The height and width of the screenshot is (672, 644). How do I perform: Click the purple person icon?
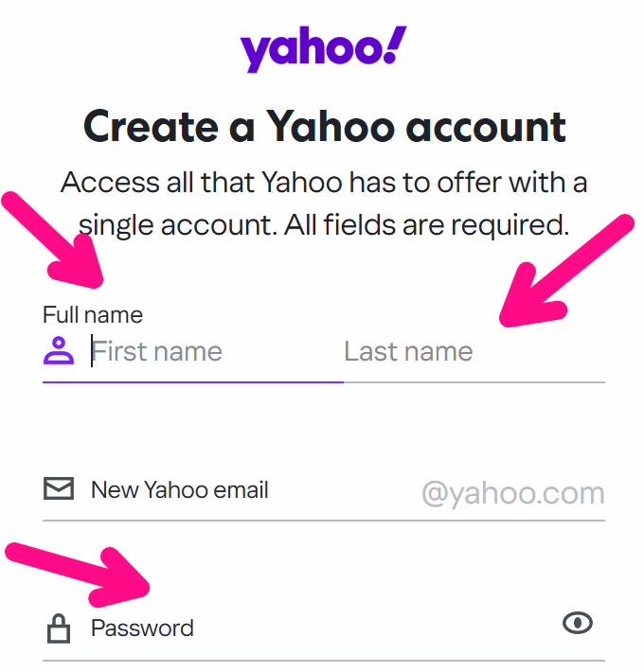(59, 351)
